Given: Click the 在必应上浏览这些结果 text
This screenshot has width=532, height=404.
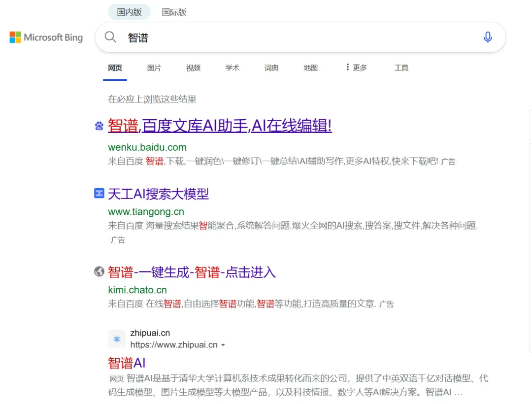Looking at the screenshot, I should pos(152,100).
